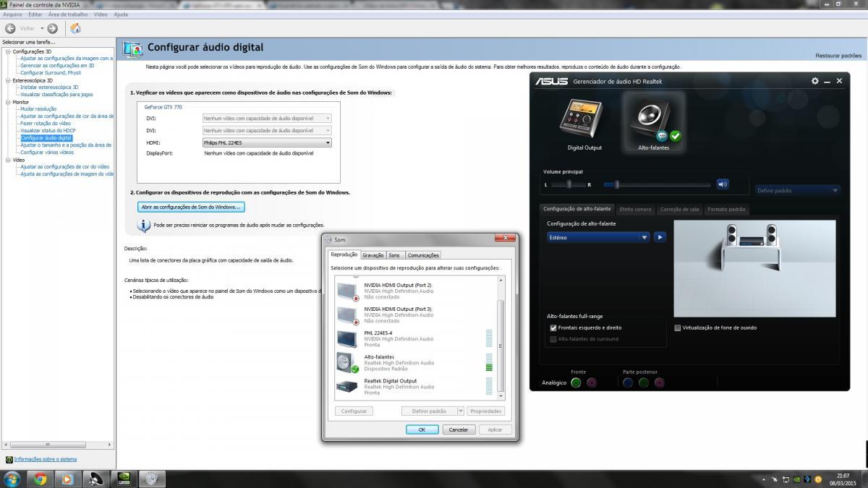Adjust the L-R balance slider
Screen dimensions: 868x488
(x=569, y=185)
